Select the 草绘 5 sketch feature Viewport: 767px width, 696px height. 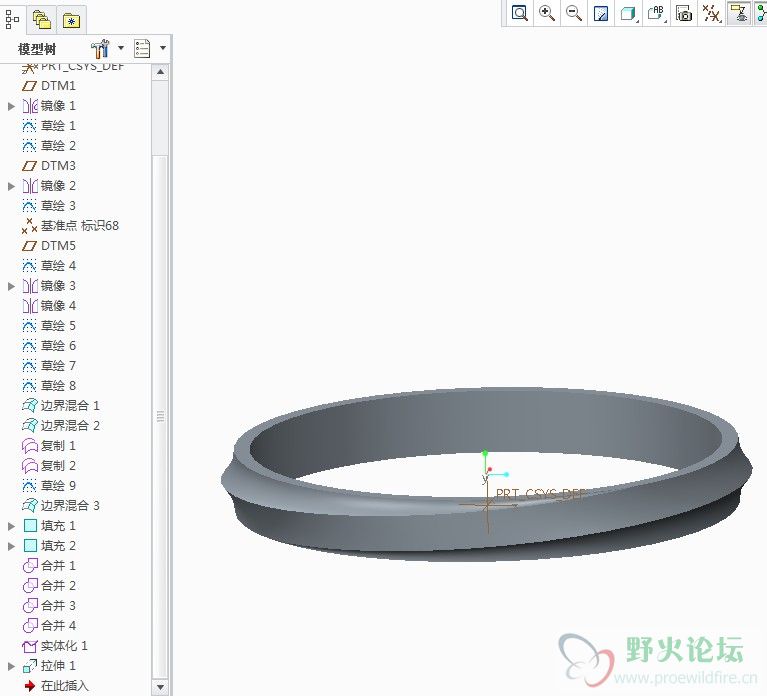(x=49, y=326)
